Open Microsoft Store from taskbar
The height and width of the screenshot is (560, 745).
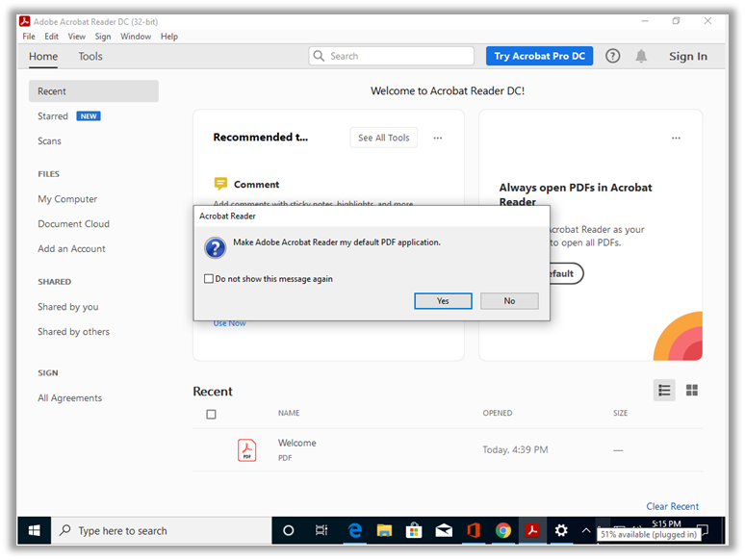pyautogui.click(x=414, y=530)
